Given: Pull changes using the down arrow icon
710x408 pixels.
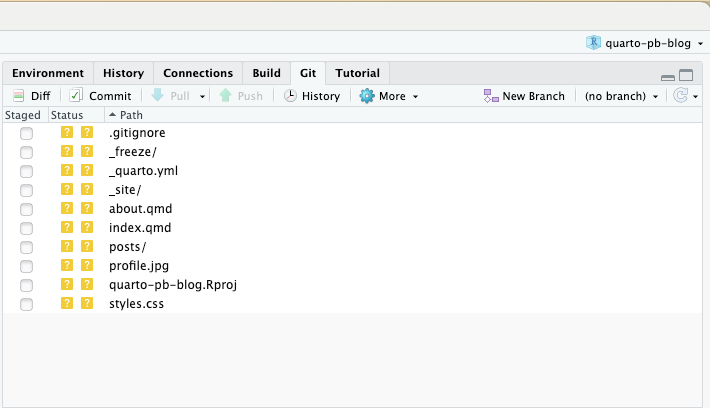Looking at the screenshot, I should tap(157, 95).
